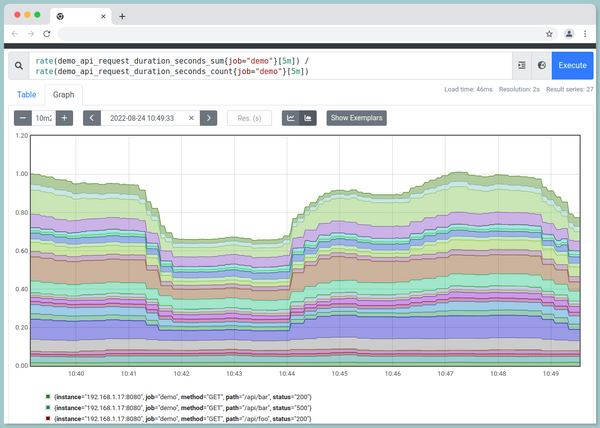Image resolution: width=600 pixels, height=428 pixels.
Task: Go to previous end time
Action: (92, 118)
